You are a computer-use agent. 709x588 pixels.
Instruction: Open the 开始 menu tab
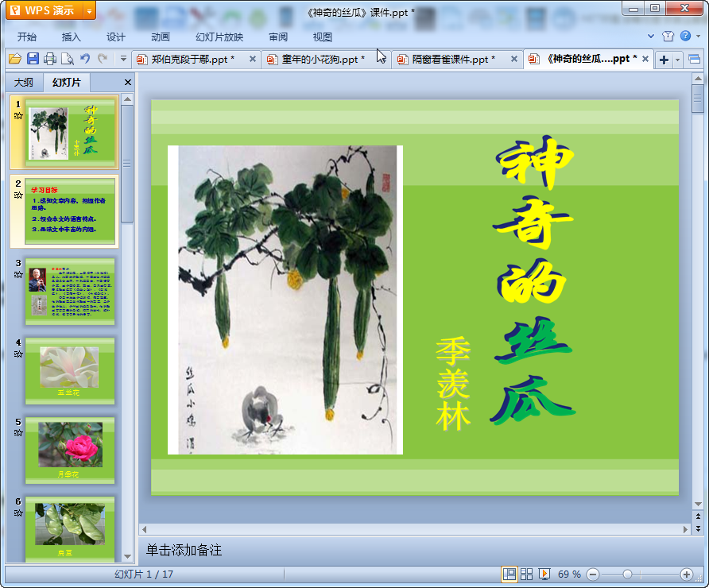point(27,37)
